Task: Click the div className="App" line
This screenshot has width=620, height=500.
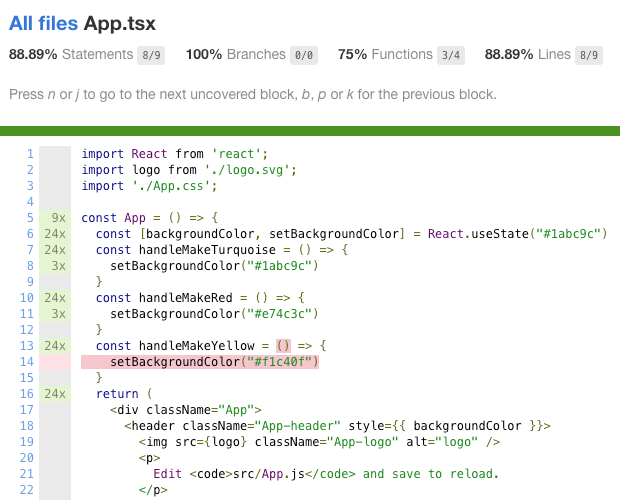Action: tap(186, 410)
